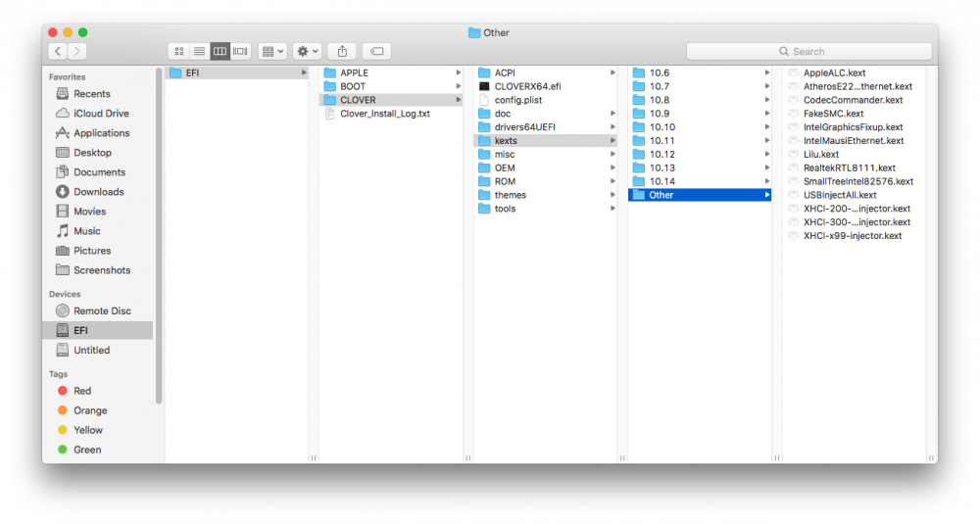Screen dimensions: 980x524
Task: Select the kexts folder
Action: click(546, 140)
